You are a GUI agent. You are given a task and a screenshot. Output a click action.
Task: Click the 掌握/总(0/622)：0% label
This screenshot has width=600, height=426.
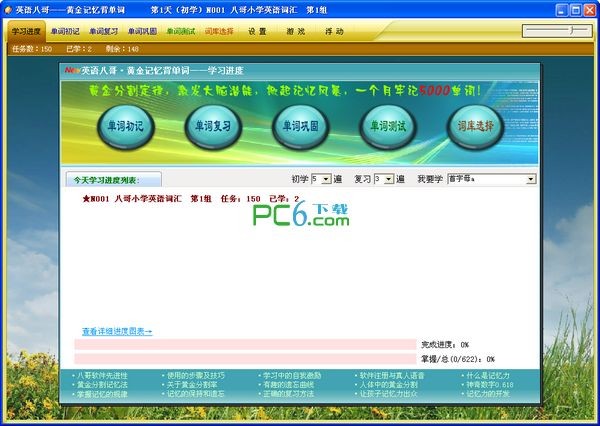[458, 359]
